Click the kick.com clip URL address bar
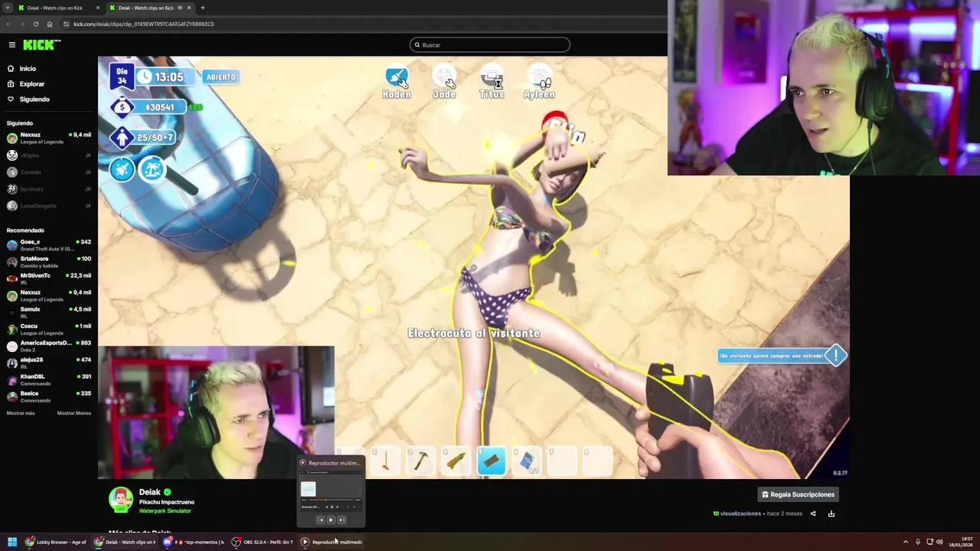This screenshot has height=551, width=980. pyautogui.click(x=144, y=24)
